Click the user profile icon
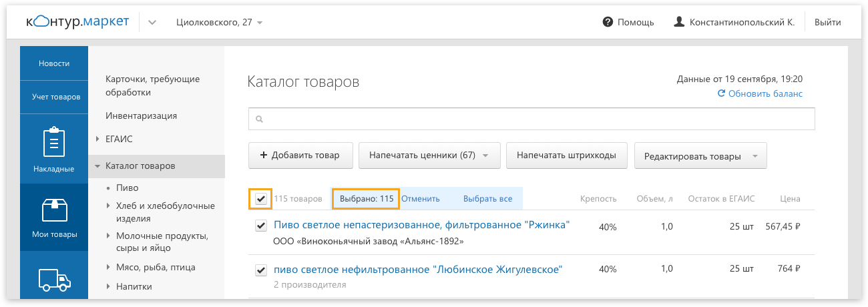868x307 pixels. (680, 22)
